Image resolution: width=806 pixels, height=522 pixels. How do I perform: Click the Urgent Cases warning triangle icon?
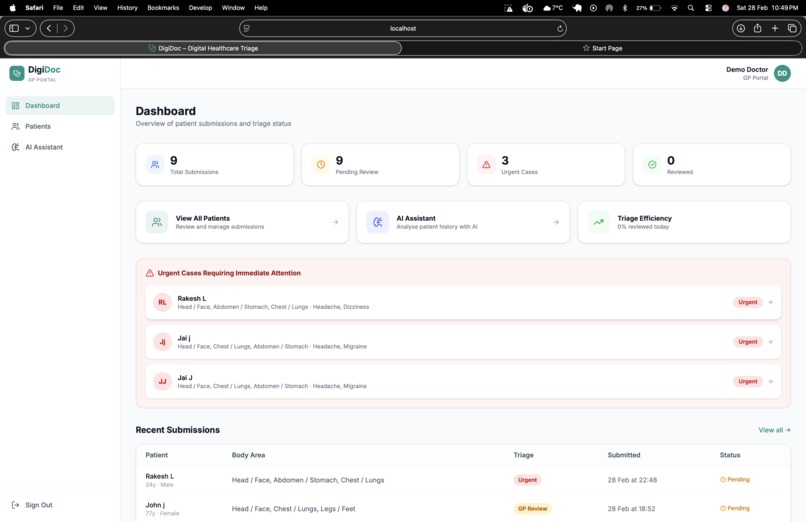click(x=486, y=165)
